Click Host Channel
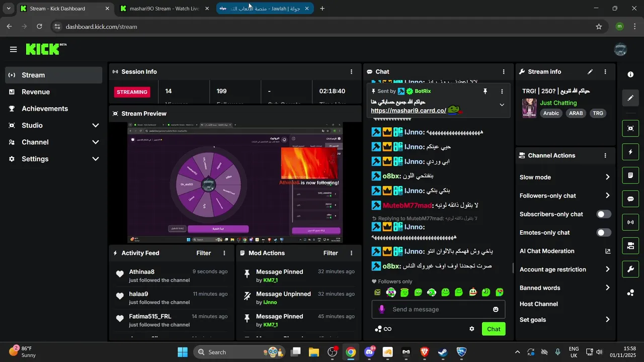 click(538, 304)
